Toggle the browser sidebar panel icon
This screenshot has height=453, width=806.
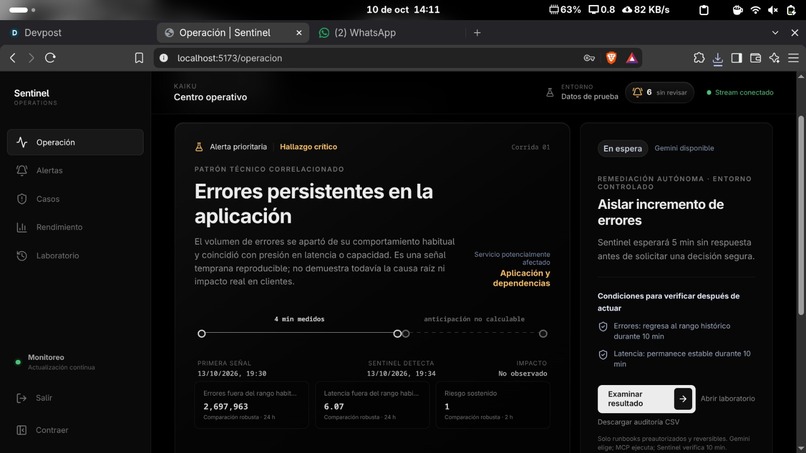coord(737,58)
